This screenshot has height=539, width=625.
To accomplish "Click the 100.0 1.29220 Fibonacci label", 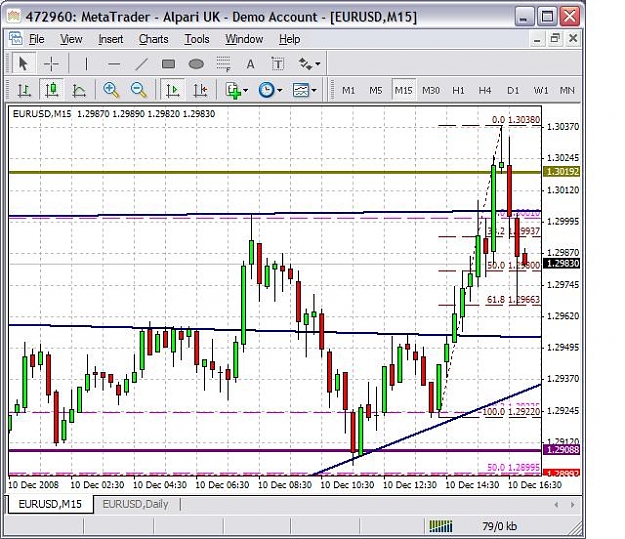I will pos(511,411).
